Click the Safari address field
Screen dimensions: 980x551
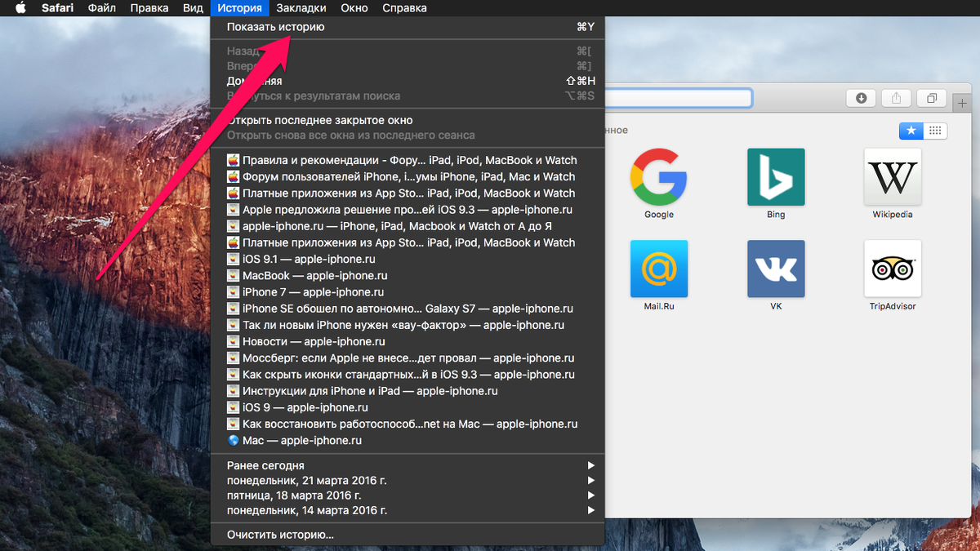678,98
